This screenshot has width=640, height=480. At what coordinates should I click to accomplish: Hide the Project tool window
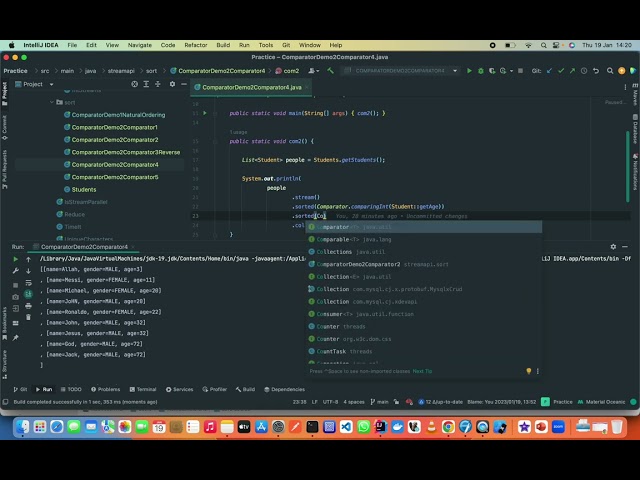[184, 84]
